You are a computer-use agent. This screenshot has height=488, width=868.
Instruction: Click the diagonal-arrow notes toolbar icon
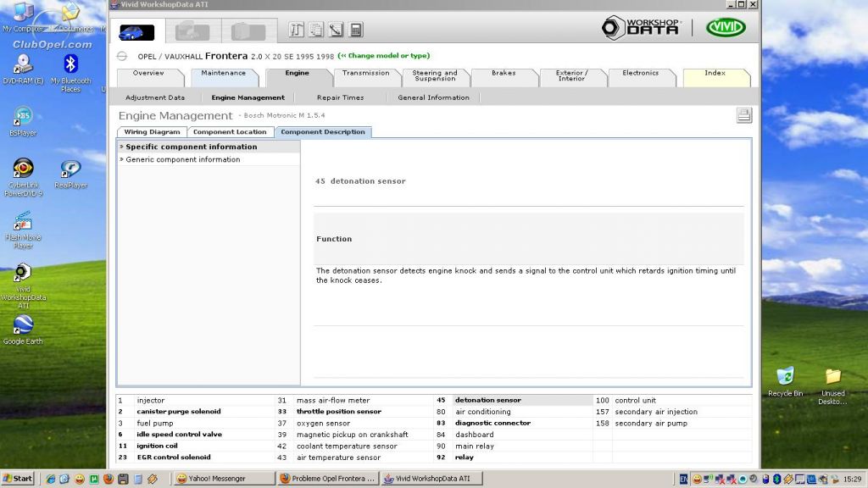click(336, 30)
